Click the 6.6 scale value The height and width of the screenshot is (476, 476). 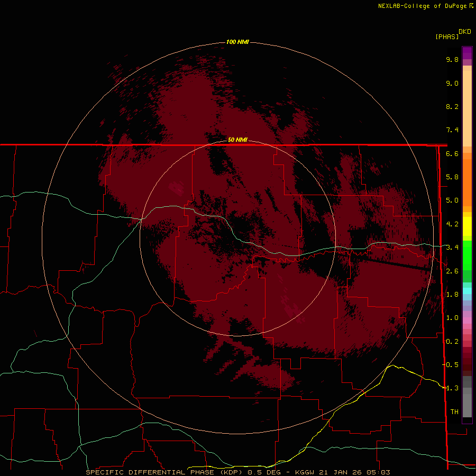(452, 153)
